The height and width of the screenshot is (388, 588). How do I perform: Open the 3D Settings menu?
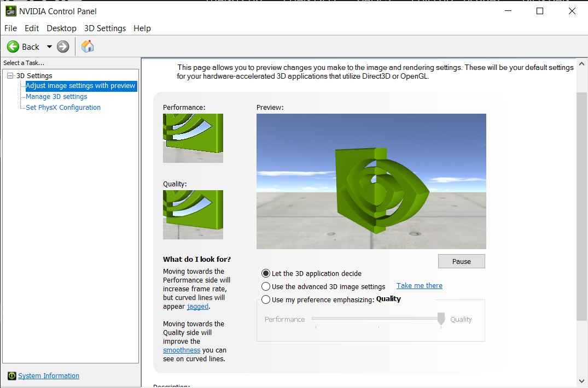point(104,28)
